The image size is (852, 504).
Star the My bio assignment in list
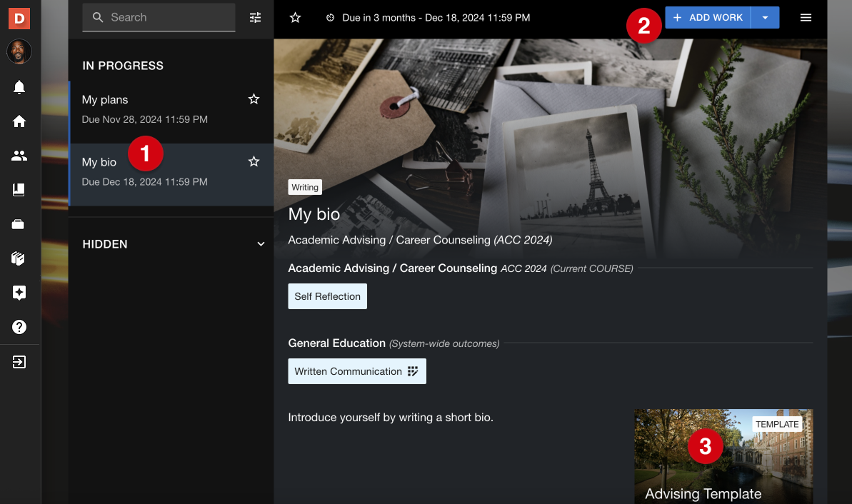coord(254,161)
